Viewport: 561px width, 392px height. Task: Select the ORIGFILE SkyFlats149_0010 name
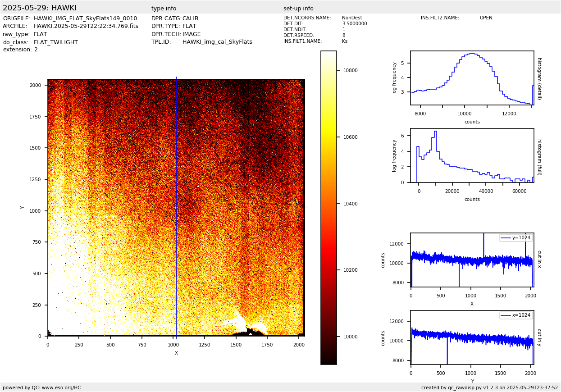85,18
